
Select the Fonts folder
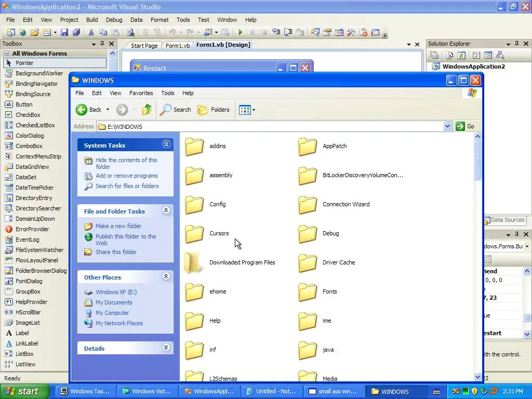[317, 292]
